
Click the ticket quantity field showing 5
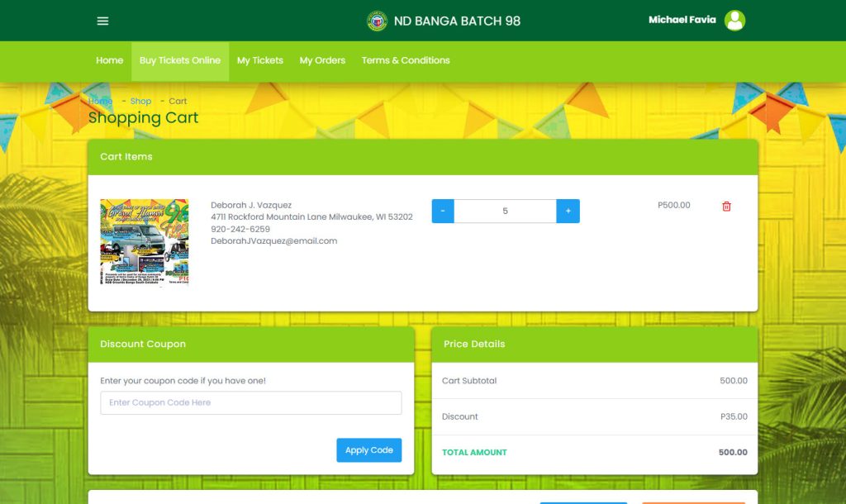[x=505, y=212]
